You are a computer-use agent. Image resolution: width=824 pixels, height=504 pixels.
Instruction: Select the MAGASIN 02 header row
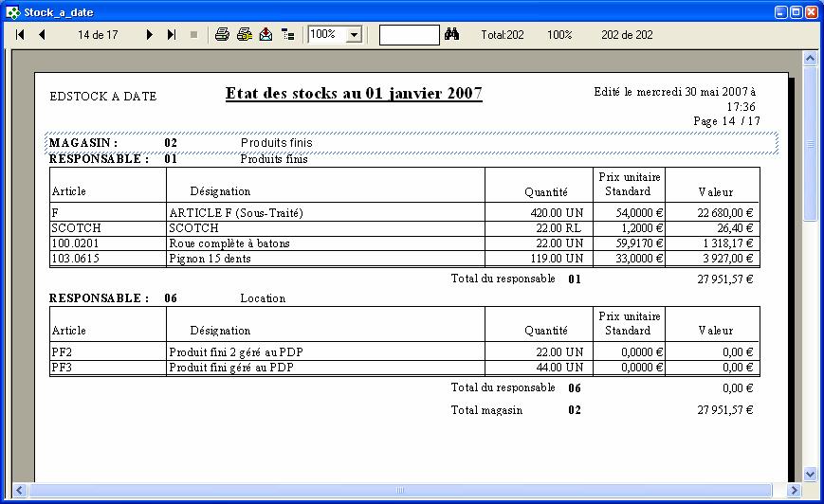[412, 143]
